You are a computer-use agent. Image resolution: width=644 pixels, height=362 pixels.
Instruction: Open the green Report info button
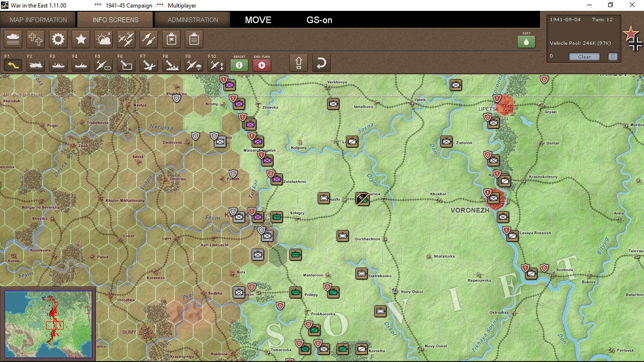tap(239, 65)
